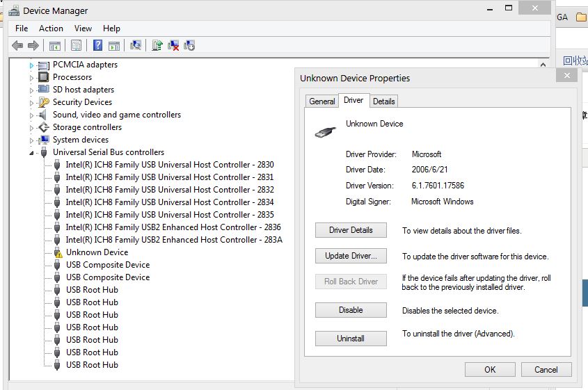Viewport: 588px width, 390px height.
Task: Switch to the Details tab
Action: pyautogui.click(x=383, y=101)
